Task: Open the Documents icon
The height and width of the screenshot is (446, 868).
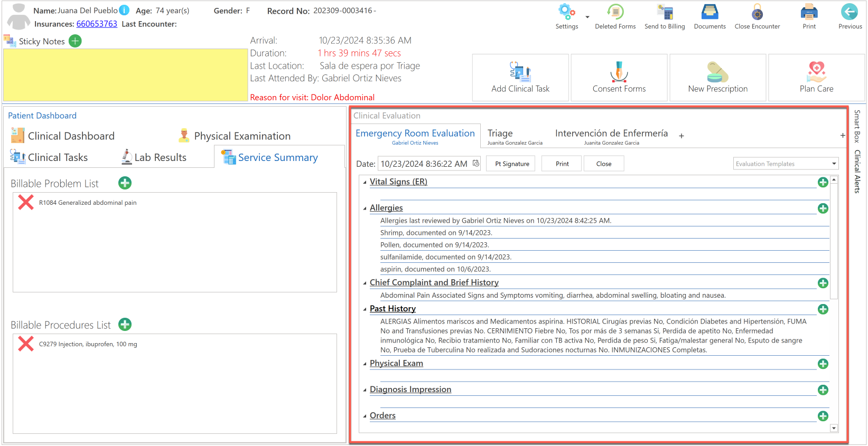Action: [x=710, y=12]
